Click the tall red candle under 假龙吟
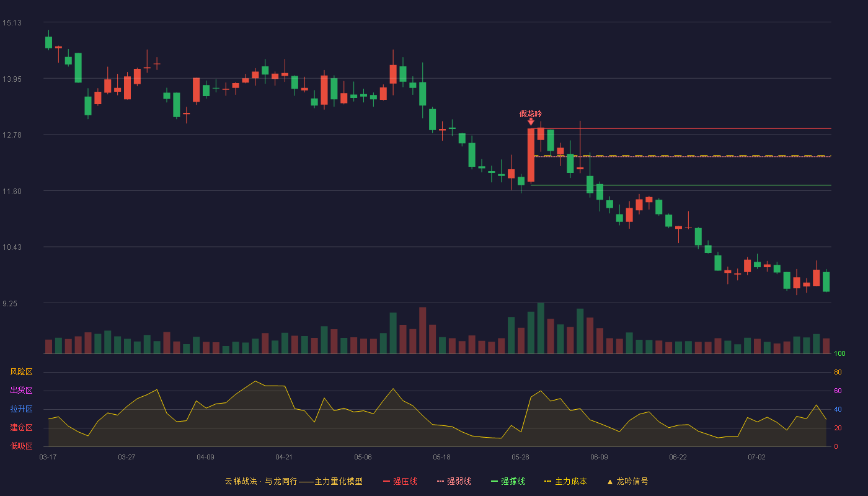Image resolution: width=868 pixels, height=496 pixels. [531, 155]
